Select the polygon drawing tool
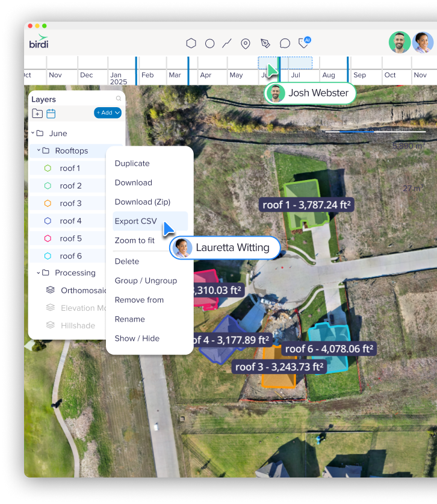 [x=191, y=43]
